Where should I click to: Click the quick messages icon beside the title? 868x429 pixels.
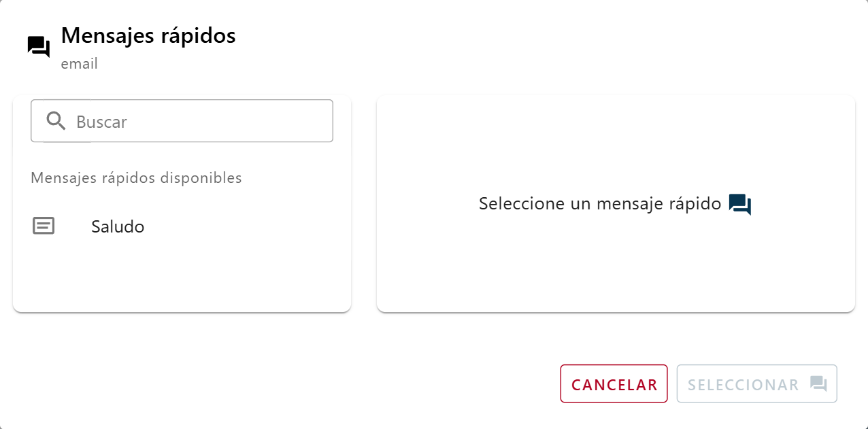pyautogui.click(x=37, y=46)
